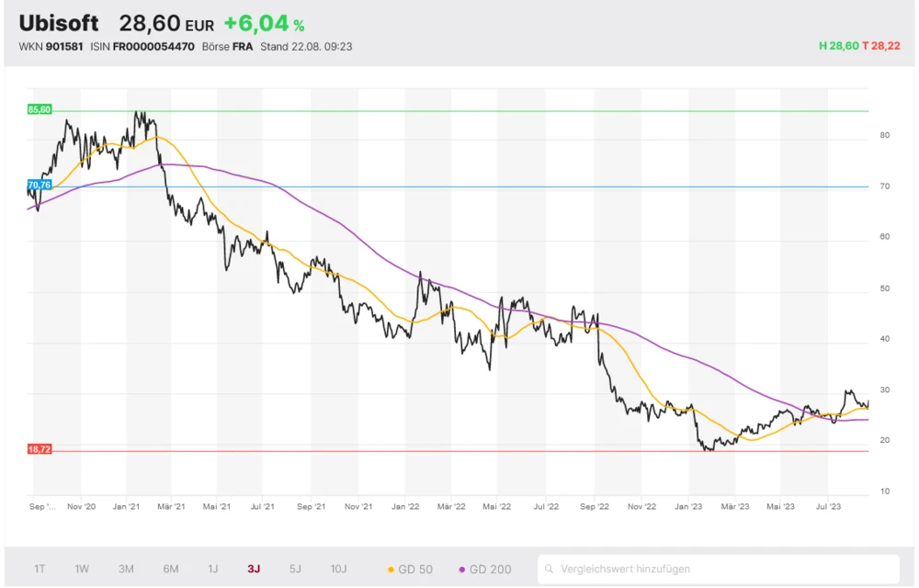Select the 1T time range
This screenshot has height=588, width=919.
(x=40, y=569)
